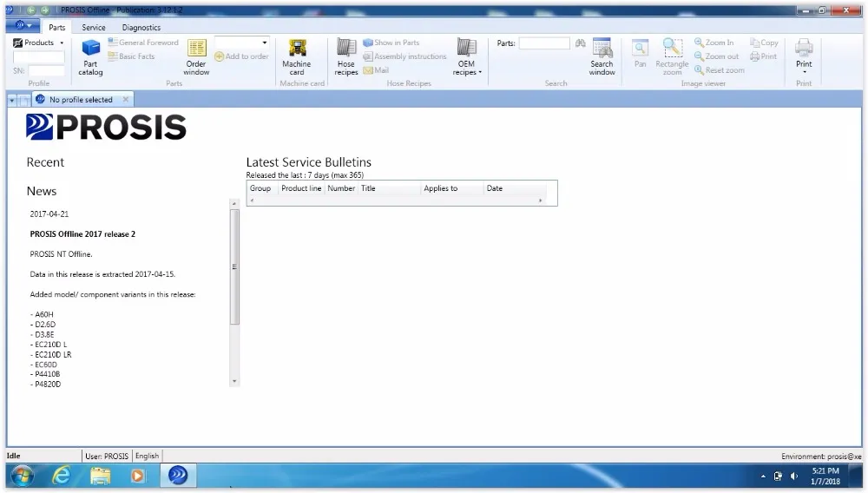Click the News scrollbar thumb
Image resolution: width=868 pixels, height=493 pixels.
(x=234, y=266)
